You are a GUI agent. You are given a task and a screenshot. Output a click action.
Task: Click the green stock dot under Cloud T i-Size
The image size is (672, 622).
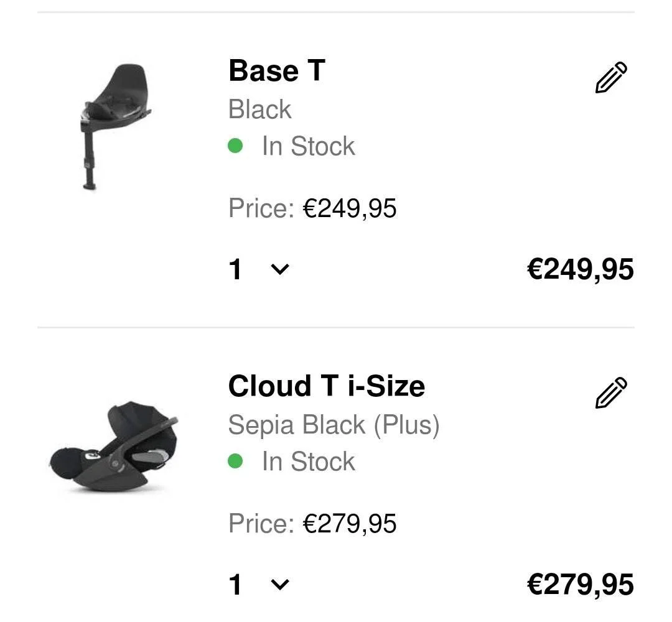pyautogui.click(x=235, y=462)
